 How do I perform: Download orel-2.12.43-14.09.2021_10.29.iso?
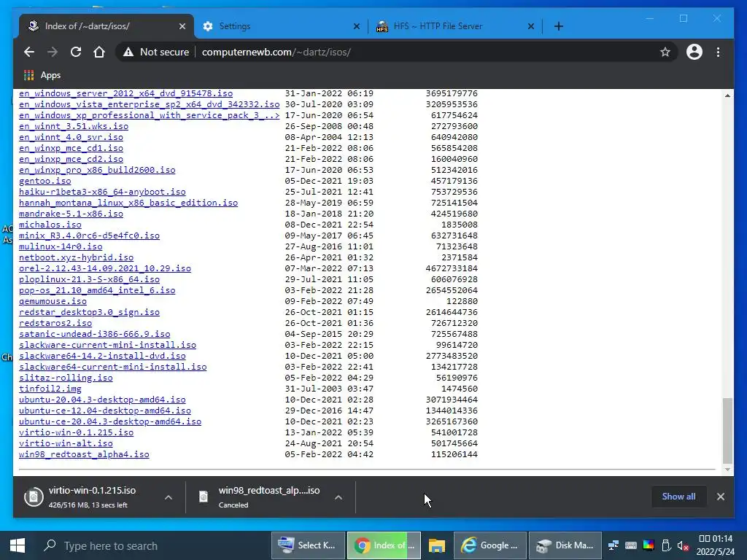(x=105, y=268)
